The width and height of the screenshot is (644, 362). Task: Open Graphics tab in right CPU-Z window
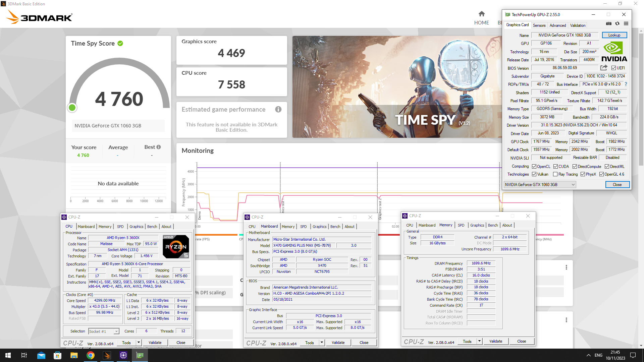pos(477,225)
